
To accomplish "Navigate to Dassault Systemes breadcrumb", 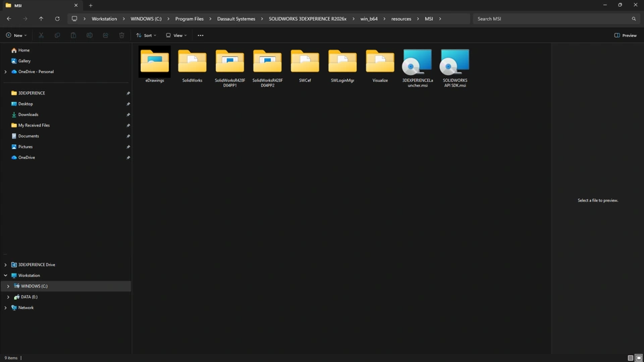I will [x=236, y=19].
